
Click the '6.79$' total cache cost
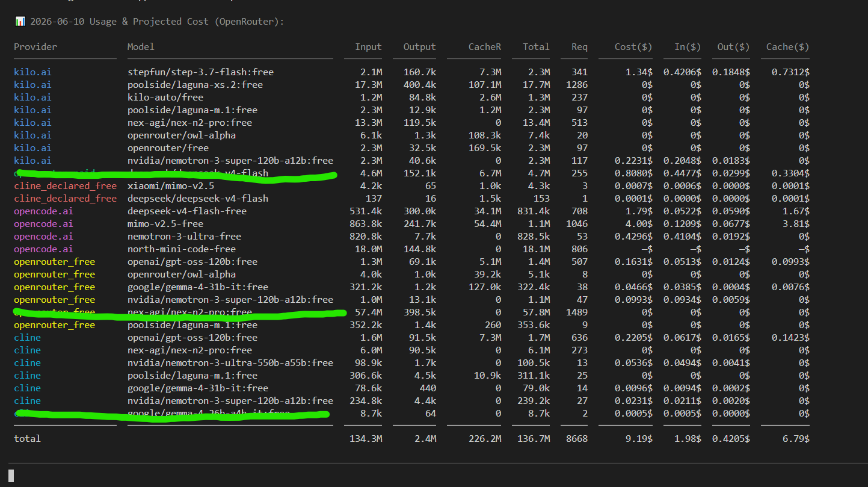pos(796,439)
